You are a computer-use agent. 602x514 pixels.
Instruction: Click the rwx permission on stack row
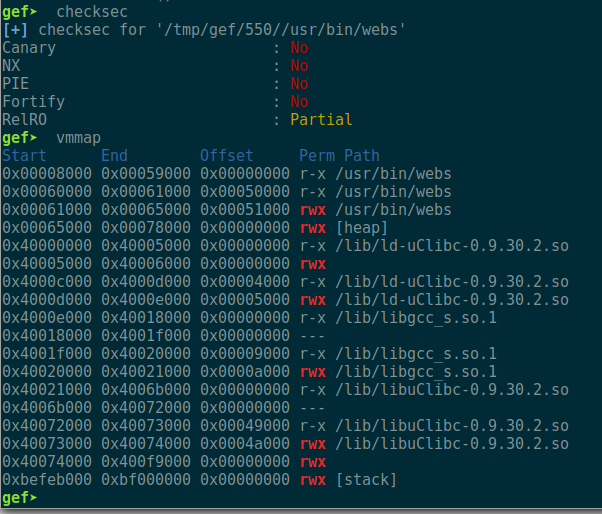click(x=313, y=480)
